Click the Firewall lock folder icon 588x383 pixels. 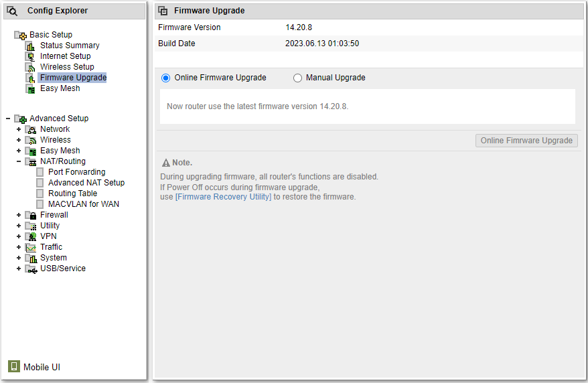click(x=31, y=216)
